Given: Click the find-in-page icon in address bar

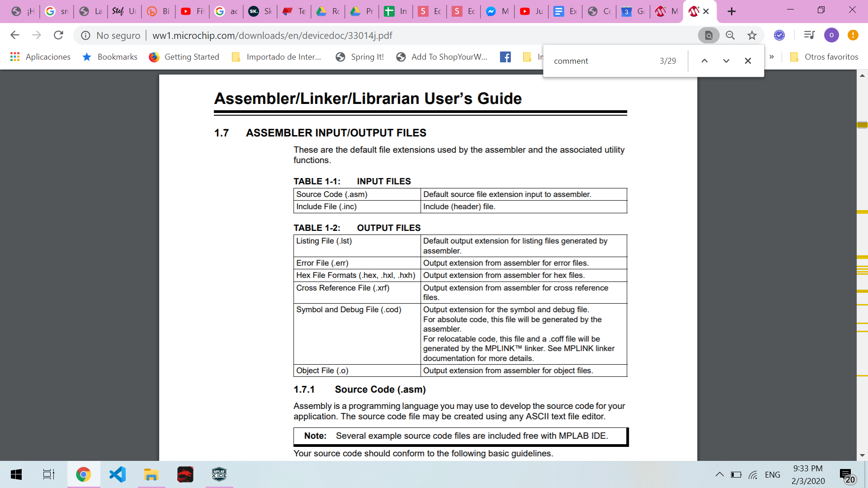Looking at the screenshot, I should (x=708, y=35).
